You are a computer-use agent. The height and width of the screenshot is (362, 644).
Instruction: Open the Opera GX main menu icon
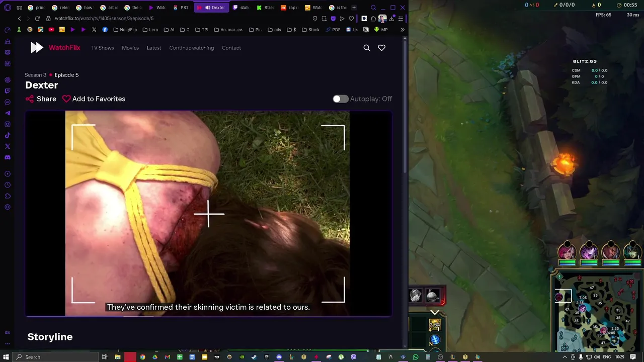click(8, 8)
